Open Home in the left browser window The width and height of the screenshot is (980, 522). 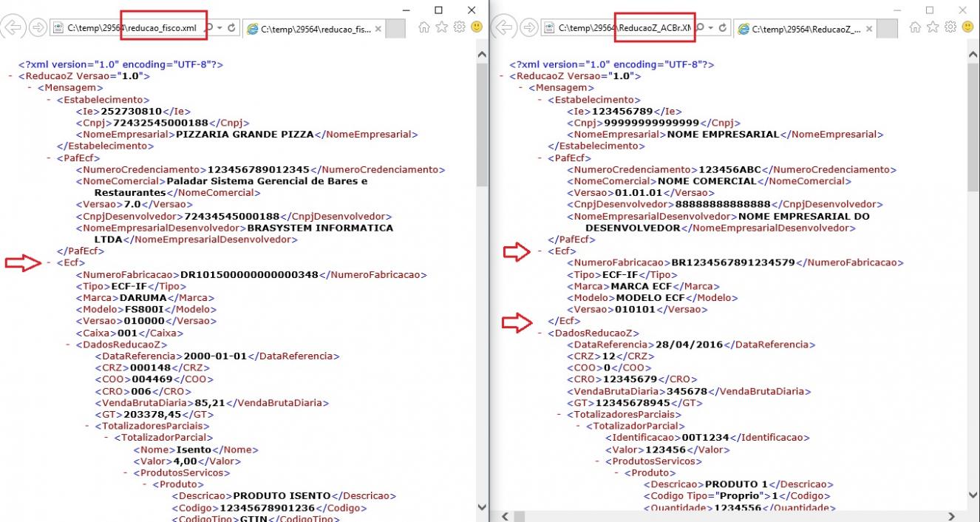click(424, 27)
